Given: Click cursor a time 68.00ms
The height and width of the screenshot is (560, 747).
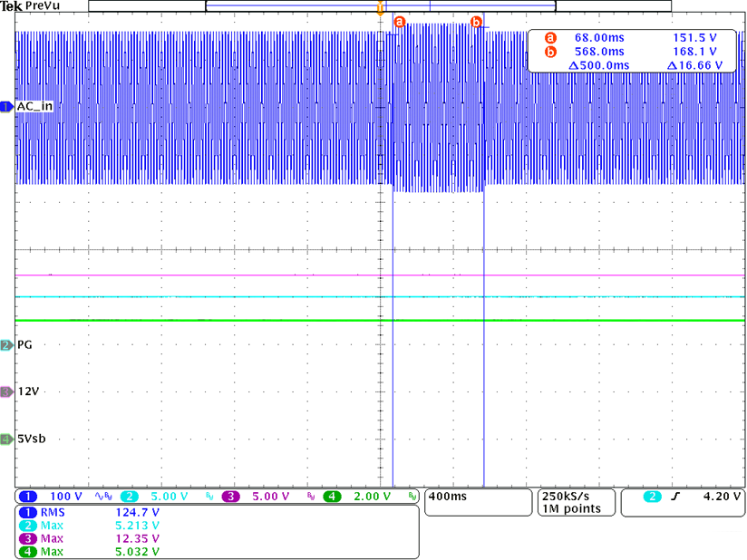Looking at the screenshot, I should tap(599, 38).
